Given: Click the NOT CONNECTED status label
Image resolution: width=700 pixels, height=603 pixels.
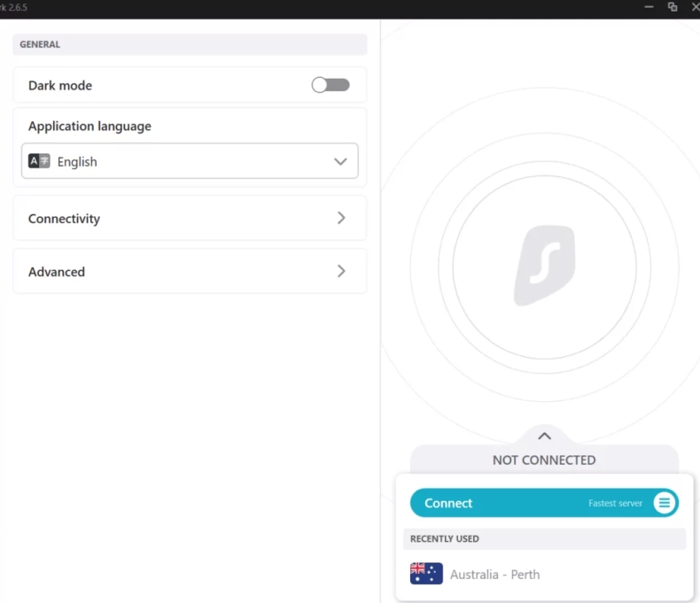Looking at the screenshot, I should point(544,460).
